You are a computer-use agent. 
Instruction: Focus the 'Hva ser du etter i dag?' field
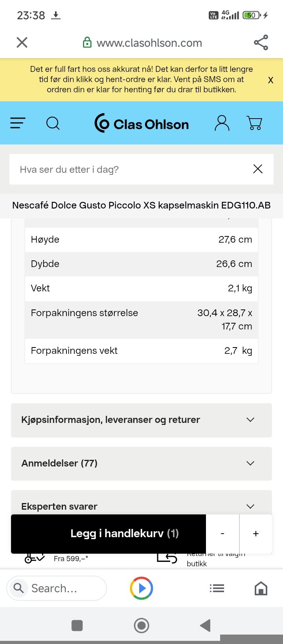pyautogui.click(x=130, y=169)
